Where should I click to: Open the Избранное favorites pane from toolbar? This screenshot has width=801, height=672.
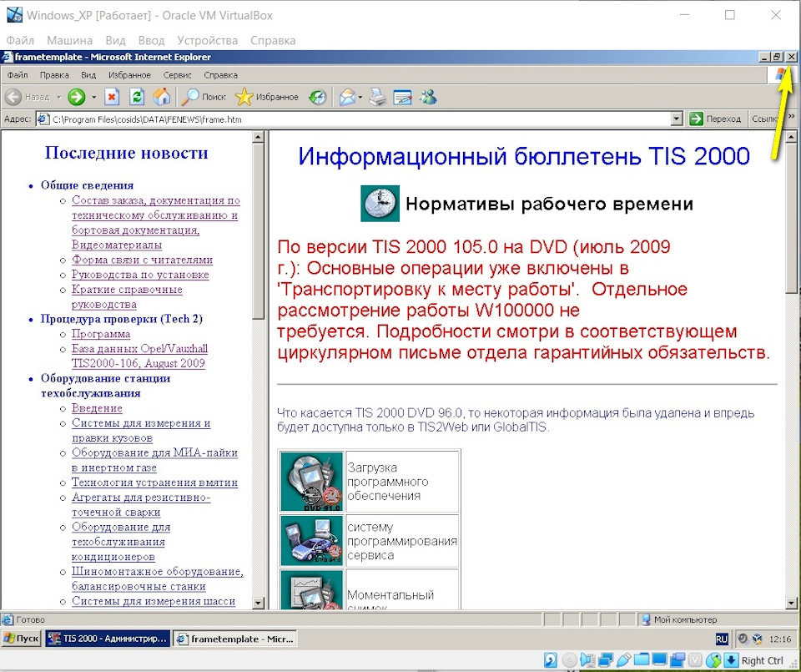click(267, 97)
